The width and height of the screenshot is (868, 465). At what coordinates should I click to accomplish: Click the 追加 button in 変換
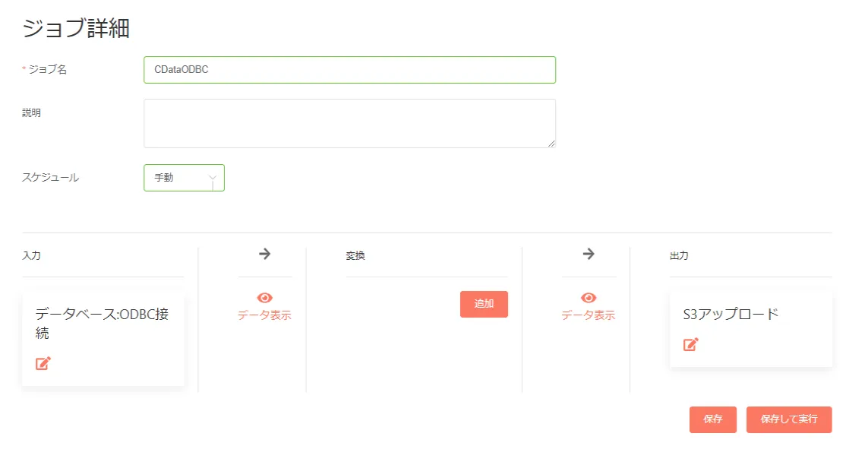pos(484,304)
